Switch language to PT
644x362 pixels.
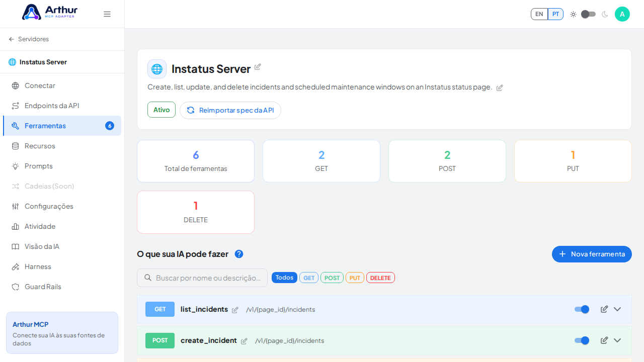click(555, 14)
